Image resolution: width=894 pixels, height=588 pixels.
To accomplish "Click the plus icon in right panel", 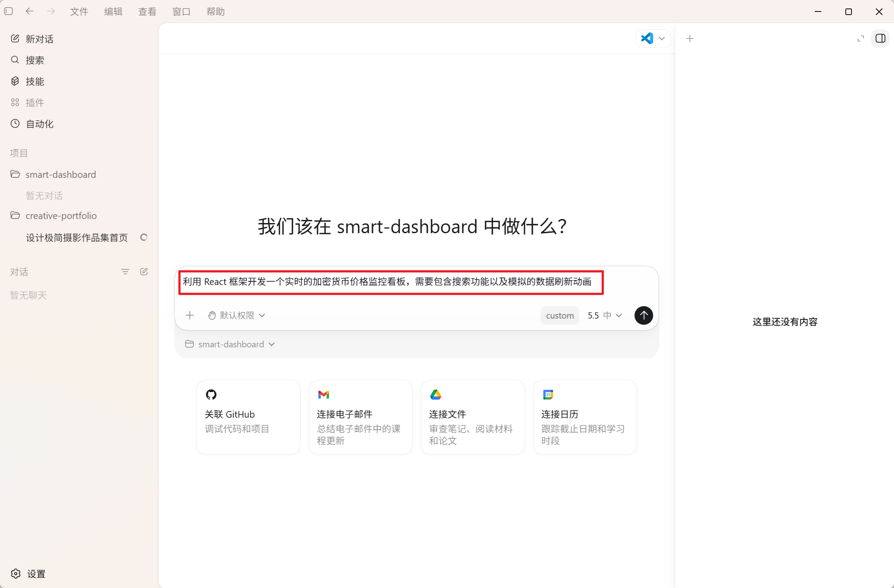I will (690, 38).
